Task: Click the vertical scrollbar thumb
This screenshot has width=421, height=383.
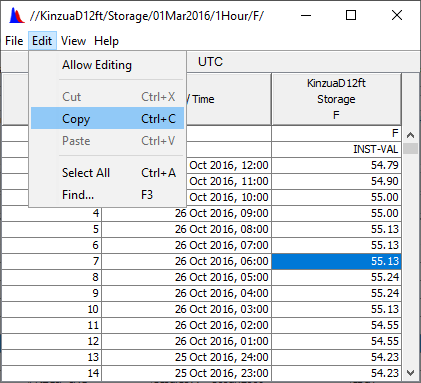Action: point(411,148)
